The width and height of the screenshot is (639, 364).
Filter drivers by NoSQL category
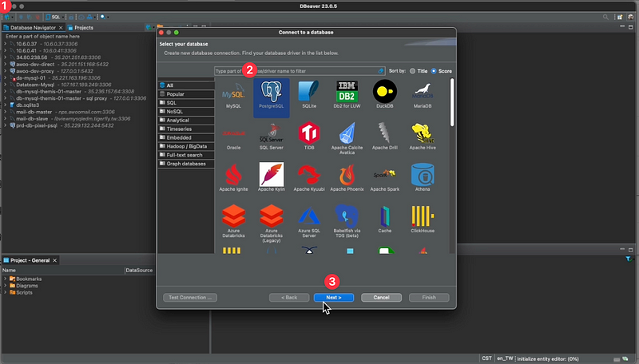pyautogui.click(x=186, y=112)
